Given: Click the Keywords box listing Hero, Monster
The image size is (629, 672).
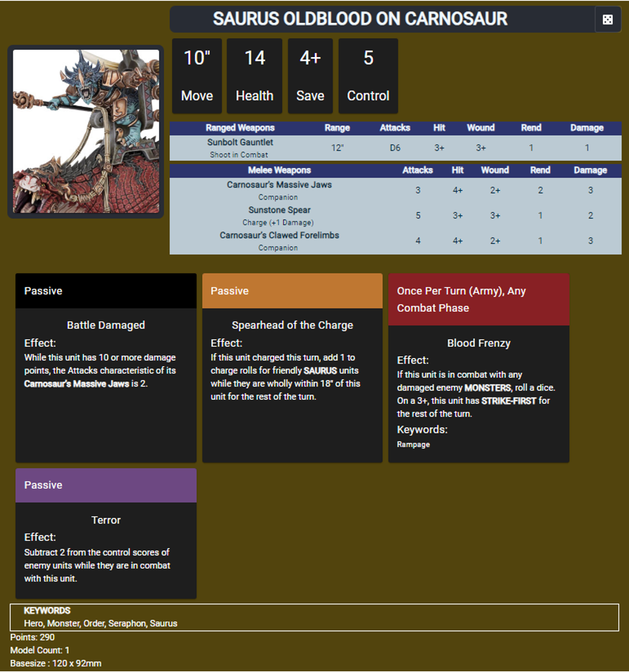Looking at the screenshot, I should (314, 617).
